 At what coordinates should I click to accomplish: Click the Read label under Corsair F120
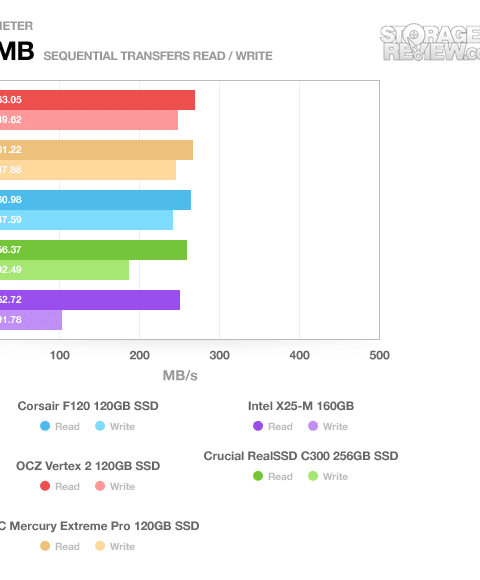[x=67, y=426]
